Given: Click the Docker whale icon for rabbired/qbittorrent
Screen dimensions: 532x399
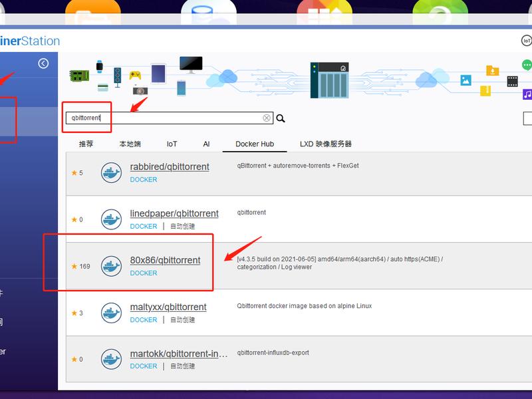Looking at the screenshot, I should point(111,173).
